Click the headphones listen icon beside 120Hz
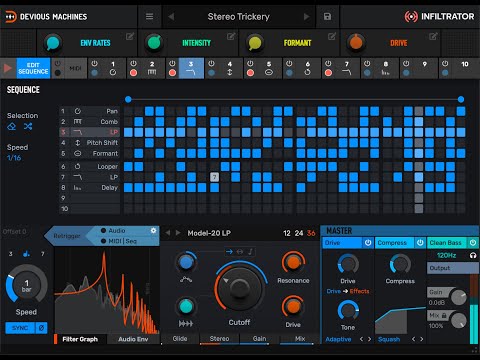 click(473, 256)
